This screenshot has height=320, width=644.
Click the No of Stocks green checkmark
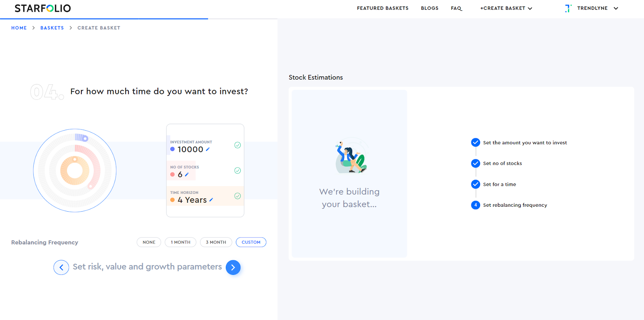coord(237,170)
